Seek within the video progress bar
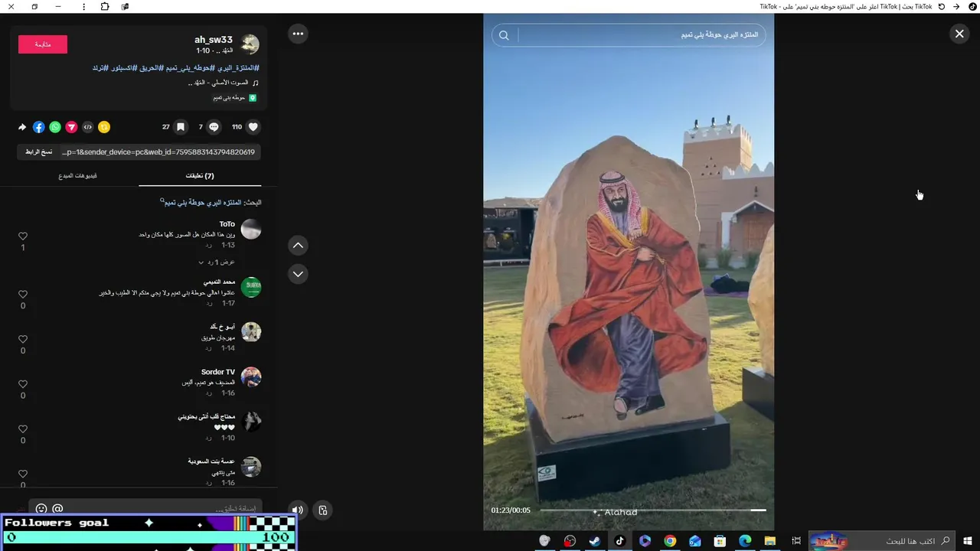The image size is (980, 551). 653,510
